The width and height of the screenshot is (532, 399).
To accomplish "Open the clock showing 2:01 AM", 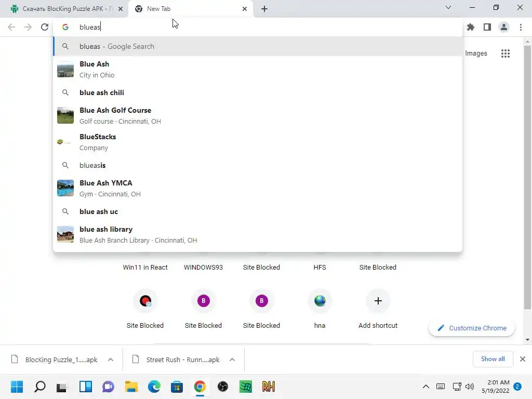I will coord(495,387).
